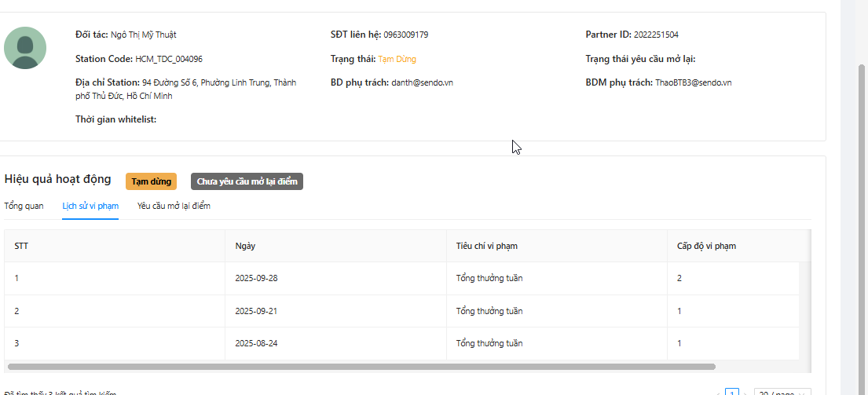The image size is (868, 395).
Task: Click the orange Tạm dừng status badge
Action: tap(151, 181)
